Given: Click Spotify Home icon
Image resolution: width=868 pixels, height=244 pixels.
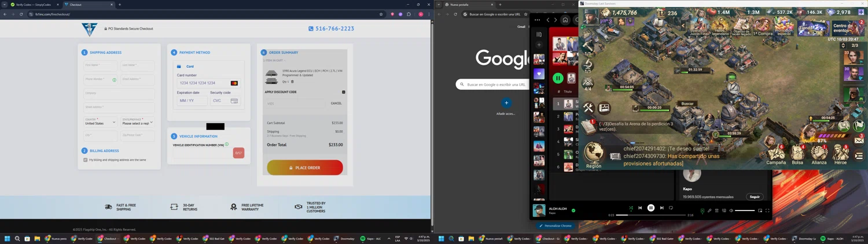Looking at the screenshot, I should (x=565, y=20).
